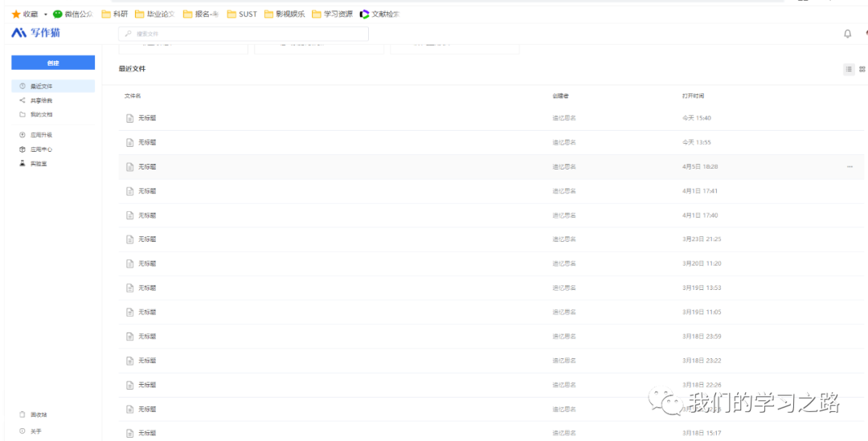Open the 文献检索 bookmark

379,14
